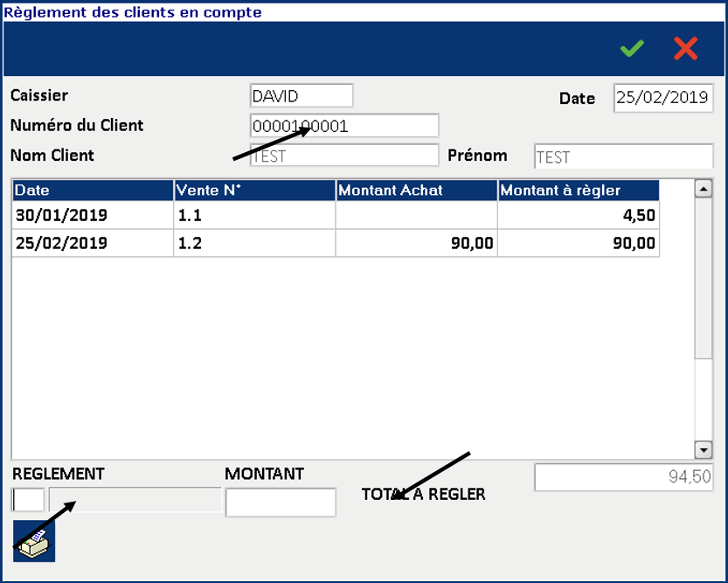Click the Prénom field

[x=623, y=156]
